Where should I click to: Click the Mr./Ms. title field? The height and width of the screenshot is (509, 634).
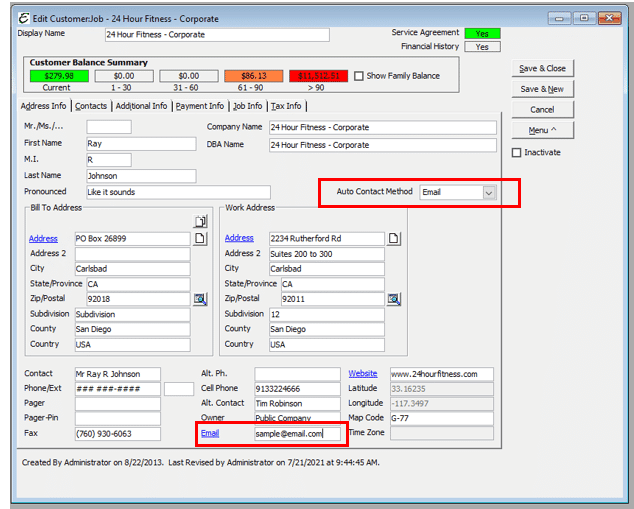click(109, 127)
